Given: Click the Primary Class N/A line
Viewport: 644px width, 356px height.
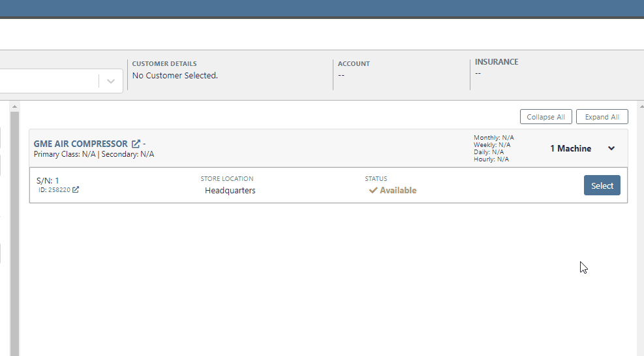Looking at the screenshot, I should click(94, 154).
